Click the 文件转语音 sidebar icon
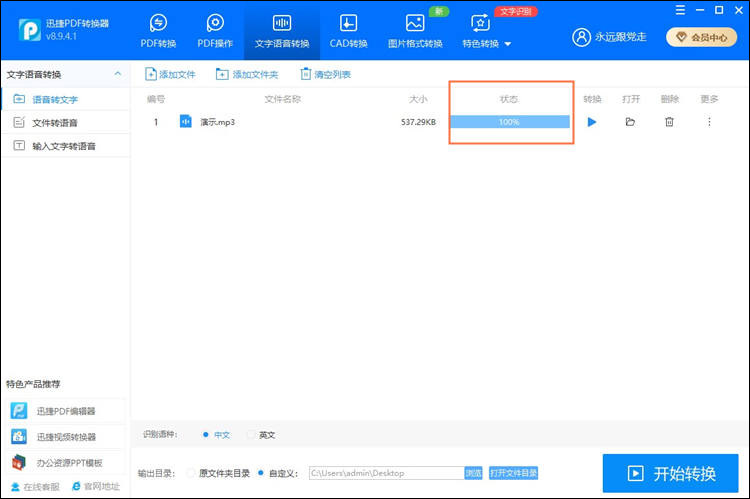 pyautogui.click(x=19, y=122)
